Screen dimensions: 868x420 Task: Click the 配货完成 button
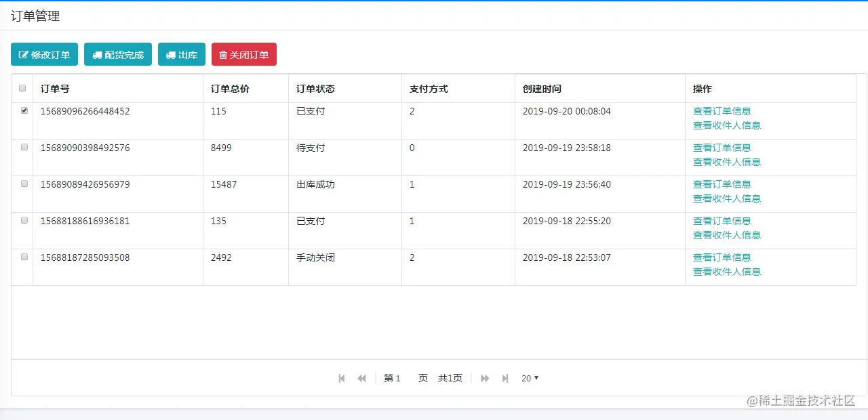pyautogui.click(x=118, y=55)
